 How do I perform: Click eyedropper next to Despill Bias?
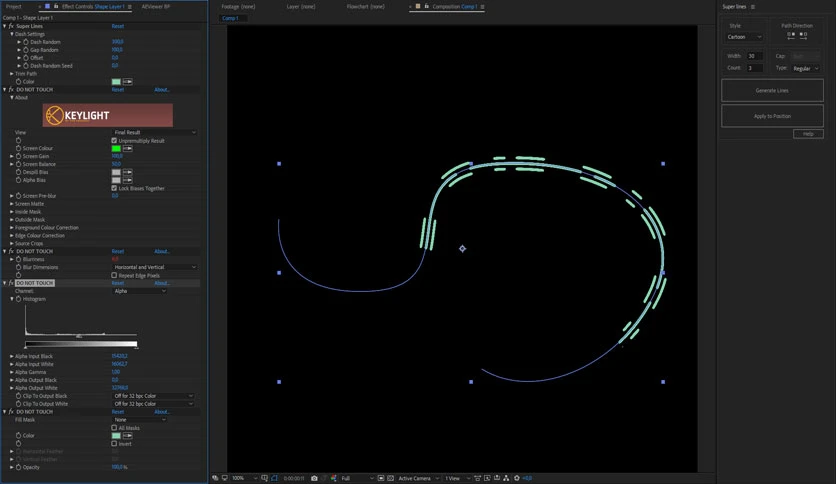pos(127,172)
